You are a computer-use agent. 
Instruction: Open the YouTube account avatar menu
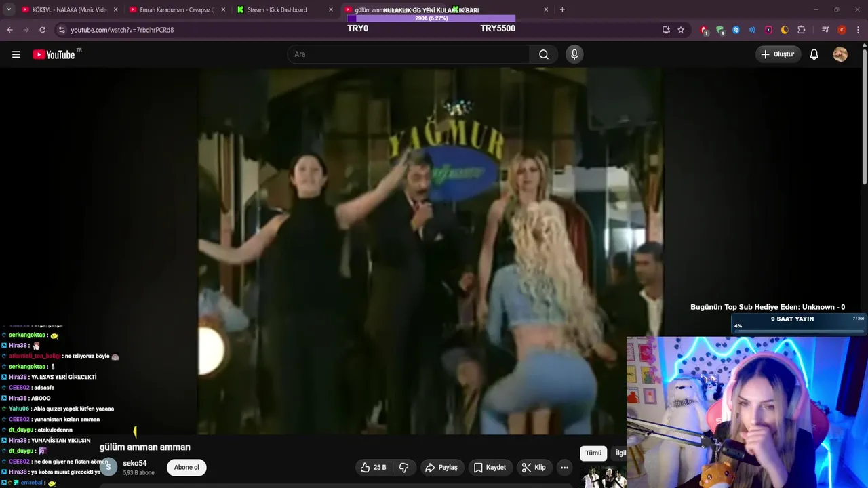click(840, 54)
